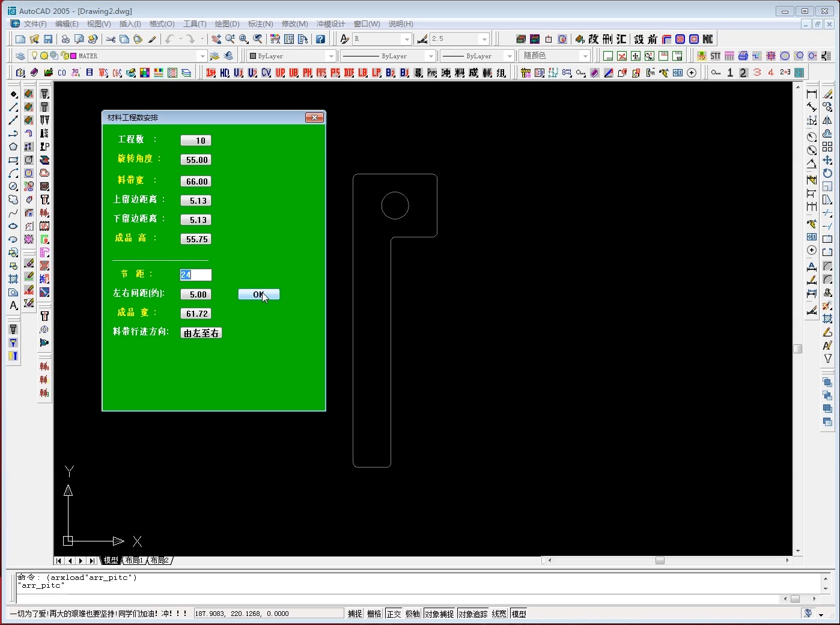This screenshot has height=625, width=840.
Task: Toggle grid 栅格 in status bar
Action: pyautogui.click(x=374, y=614)
